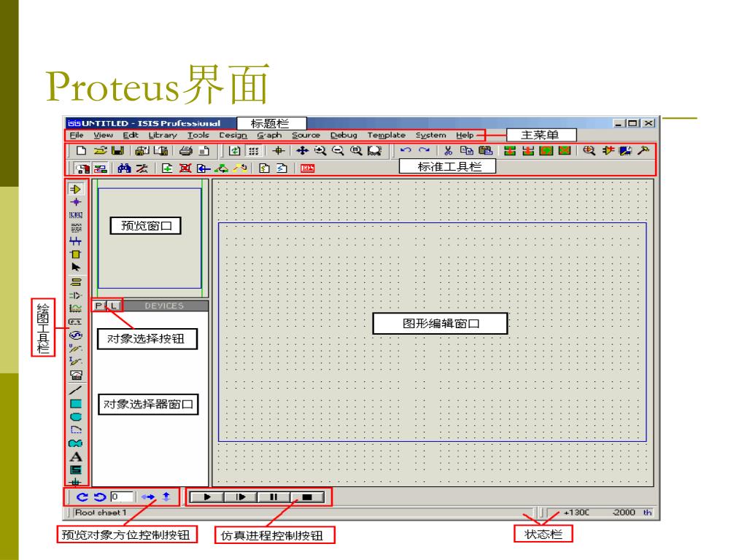Toggle the real-time snap icon

click(82, 168)
